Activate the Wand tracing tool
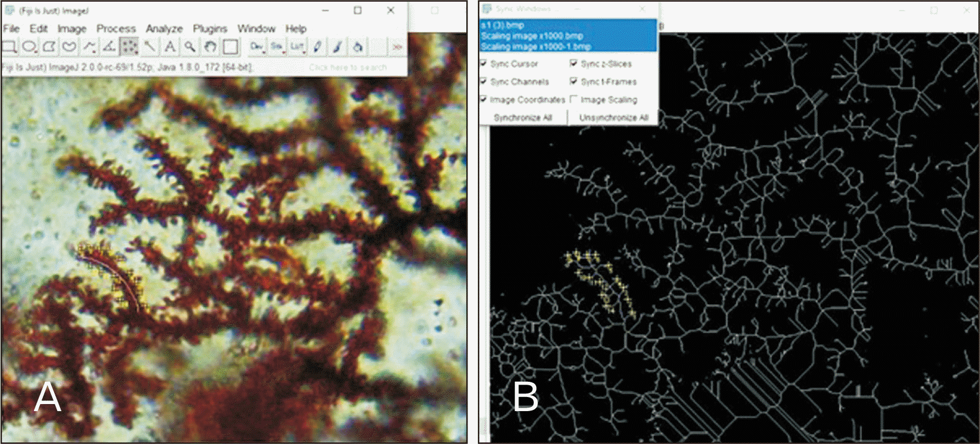This screenshot has height=444, width=980. (150, 46)
